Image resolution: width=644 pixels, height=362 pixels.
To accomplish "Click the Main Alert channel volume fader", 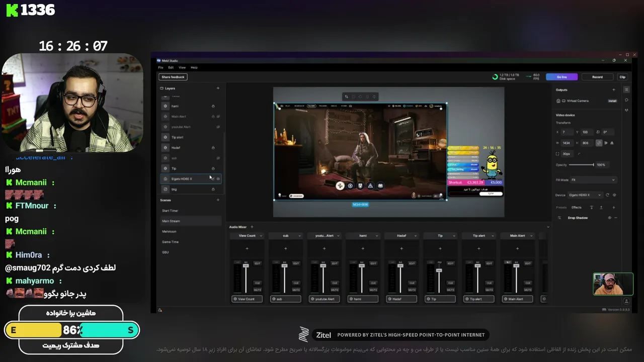I will (516, 265).
